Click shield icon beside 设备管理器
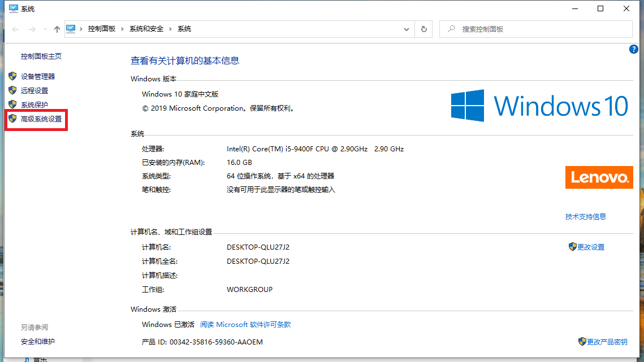Viewport: 644px width, 362px height. pyautogui.click(x=12, y=76)
